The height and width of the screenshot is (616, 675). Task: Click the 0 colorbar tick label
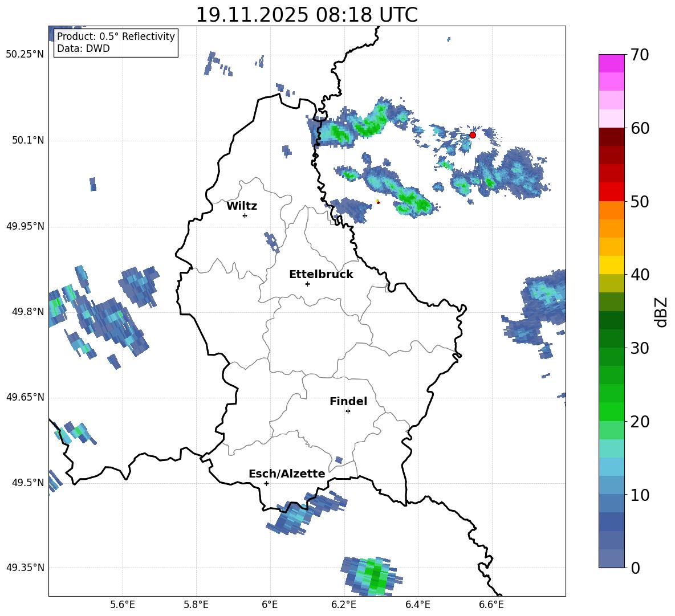click(x=635, y=568)
